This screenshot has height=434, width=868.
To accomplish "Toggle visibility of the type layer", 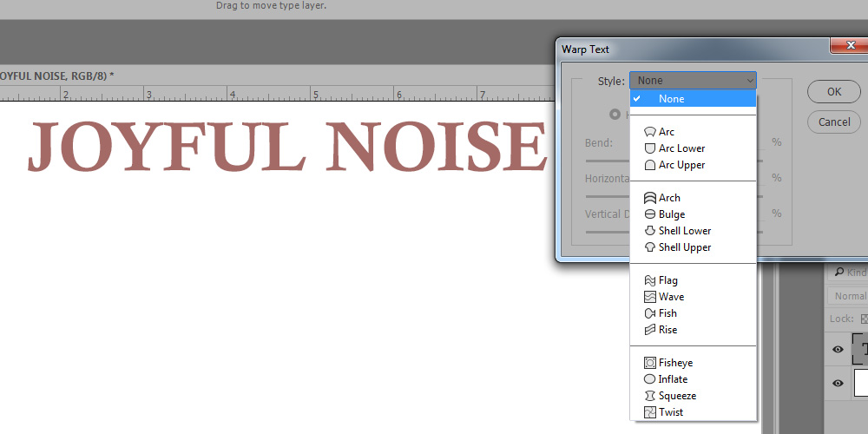I will click(x=838, y=349).
